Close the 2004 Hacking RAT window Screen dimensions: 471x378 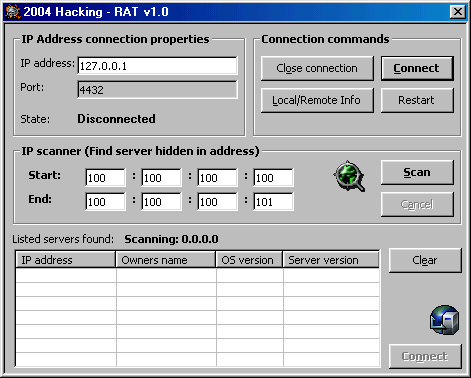coord(458,12)
